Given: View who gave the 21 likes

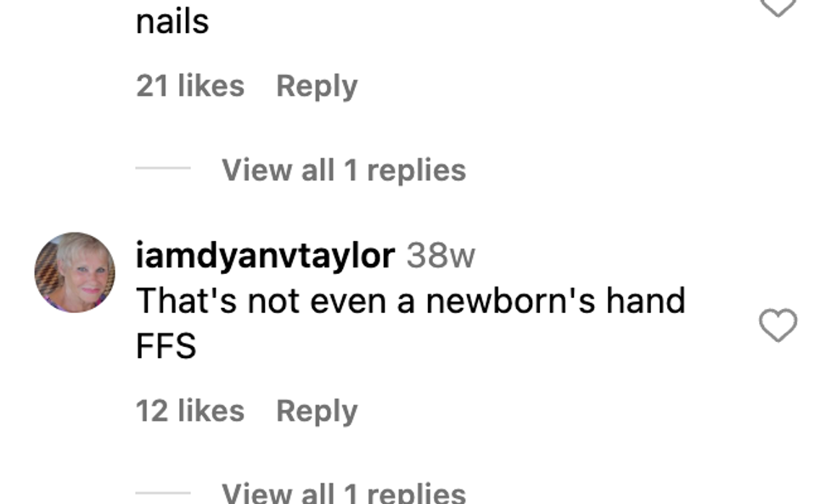Looking at the screenshot, I should pos(190,86).
